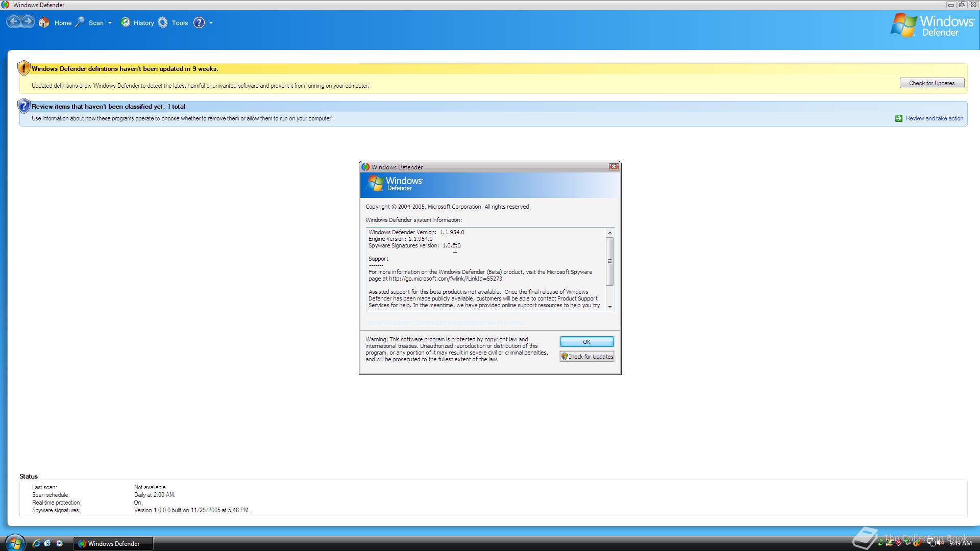Open Tools using the gear icon
Viewport: 980px width, 551px height.
coord(163,22)
